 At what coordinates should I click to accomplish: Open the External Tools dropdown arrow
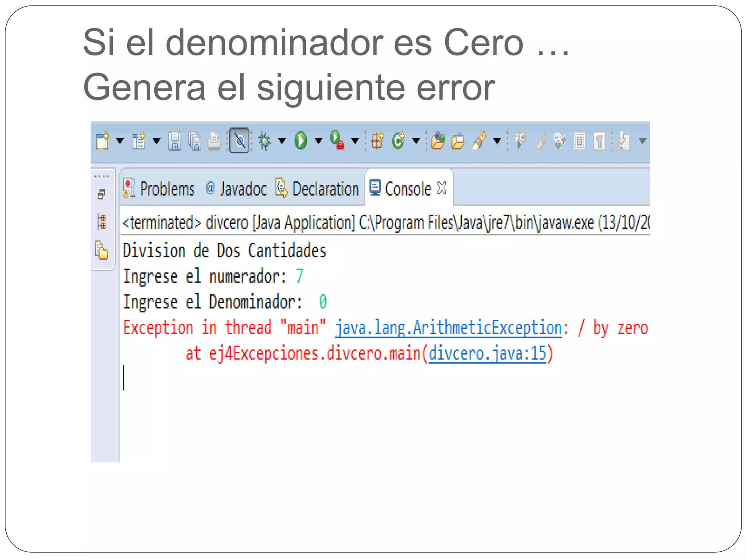coord(355,141)
